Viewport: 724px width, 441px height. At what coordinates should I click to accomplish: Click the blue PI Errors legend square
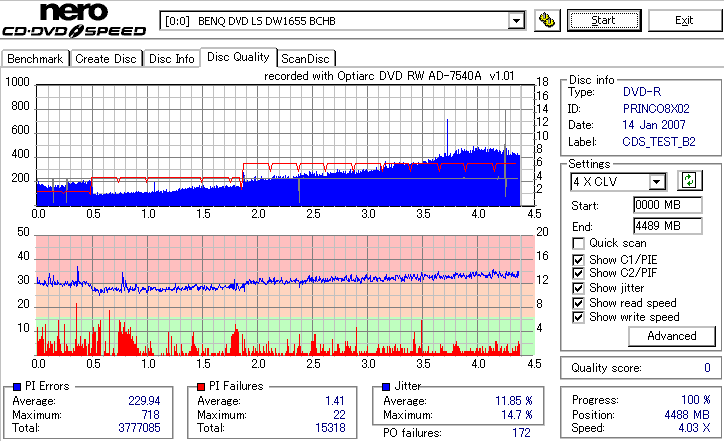(17, 387)
